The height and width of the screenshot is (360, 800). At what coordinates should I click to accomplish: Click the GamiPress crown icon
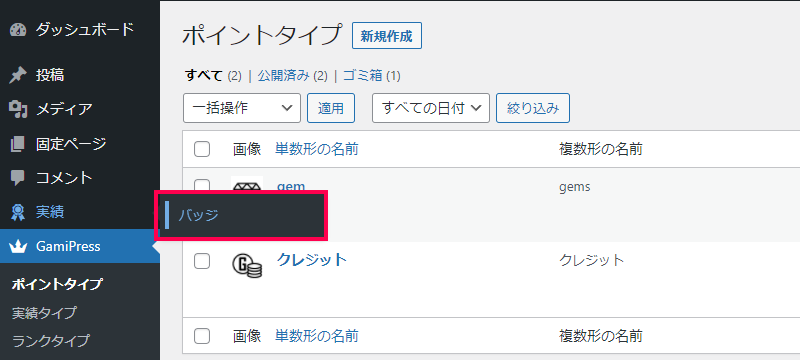click(x=18, y=247)
